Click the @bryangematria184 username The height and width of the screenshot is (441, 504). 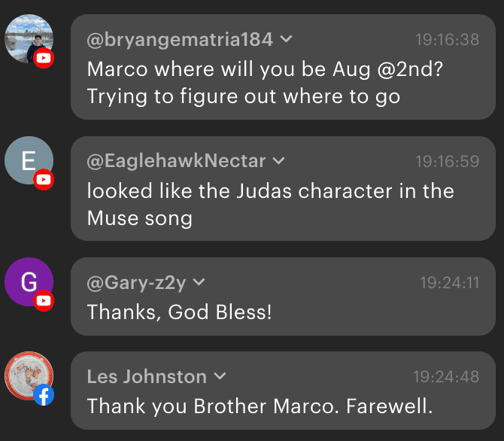181,39
